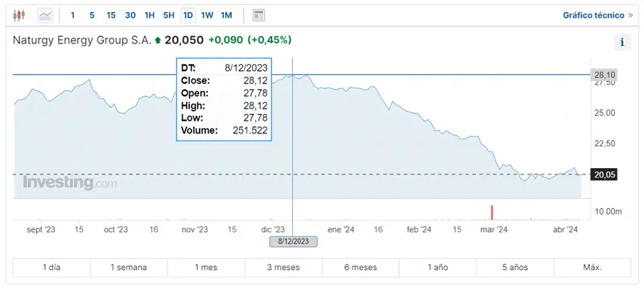
Task: Click the 20,050 last price value
Action: point(184,40)
